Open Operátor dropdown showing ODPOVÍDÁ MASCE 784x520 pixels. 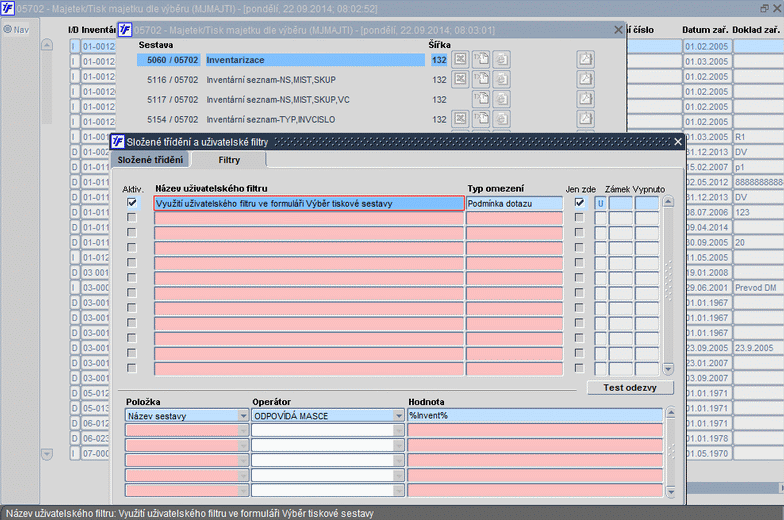pyautogui.click(x=398, y=416)
